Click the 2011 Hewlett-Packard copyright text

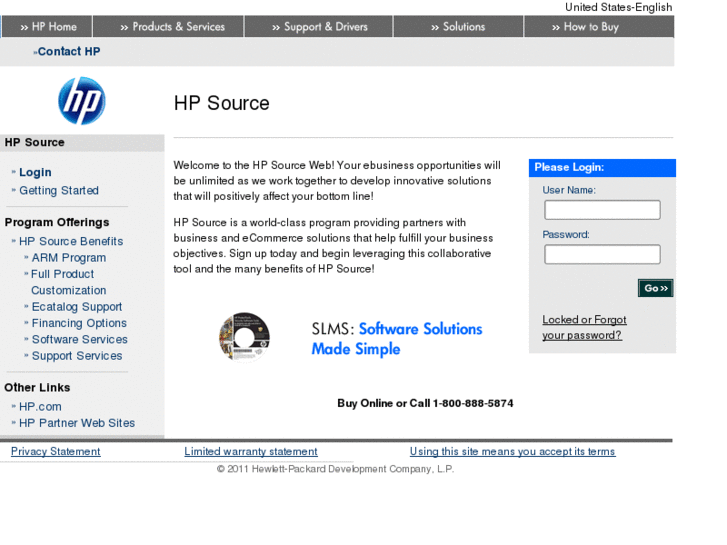pyautogui.click(x=335, y=469)
